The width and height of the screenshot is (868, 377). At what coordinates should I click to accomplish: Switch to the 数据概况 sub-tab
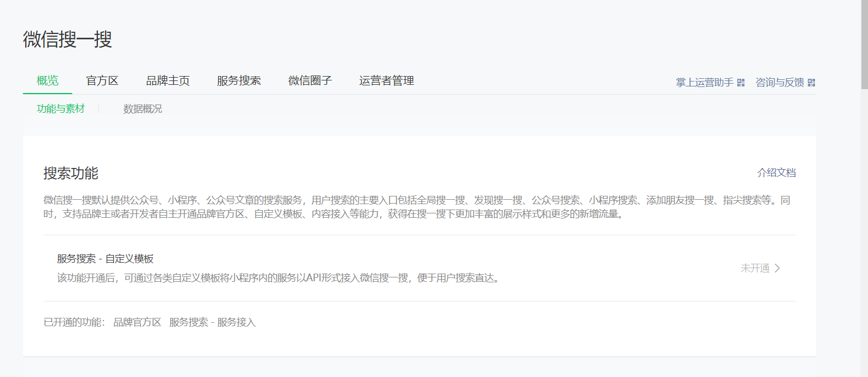pyautogui.click(x=143, y=109)
